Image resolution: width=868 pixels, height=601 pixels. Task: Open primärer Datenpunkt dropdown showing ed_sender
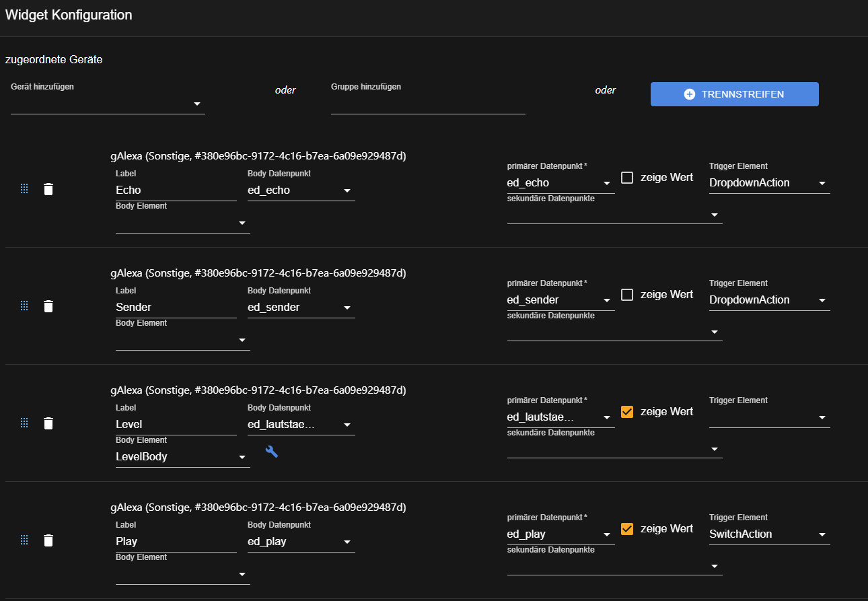coord(561,300)
